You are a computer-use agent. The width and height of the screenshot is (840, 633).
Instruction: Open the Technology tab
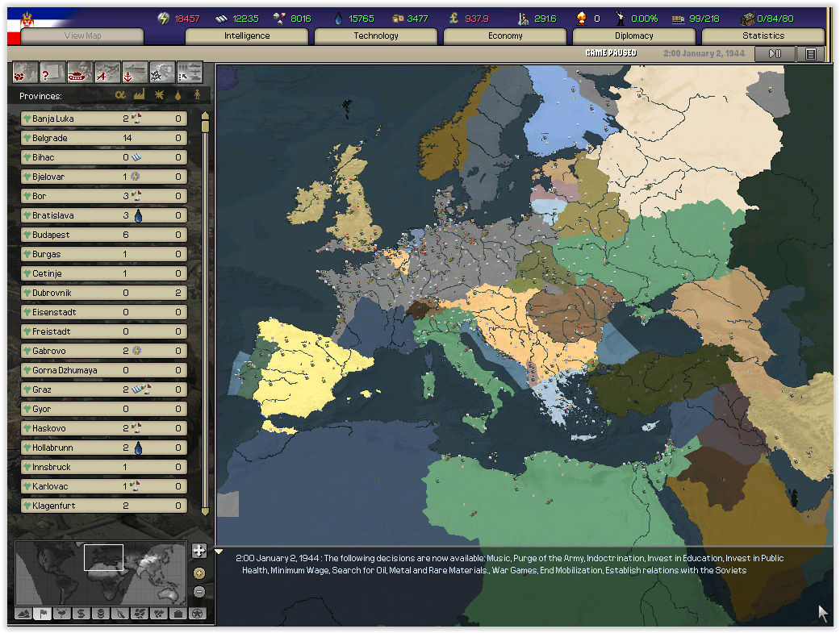[376, 36]
